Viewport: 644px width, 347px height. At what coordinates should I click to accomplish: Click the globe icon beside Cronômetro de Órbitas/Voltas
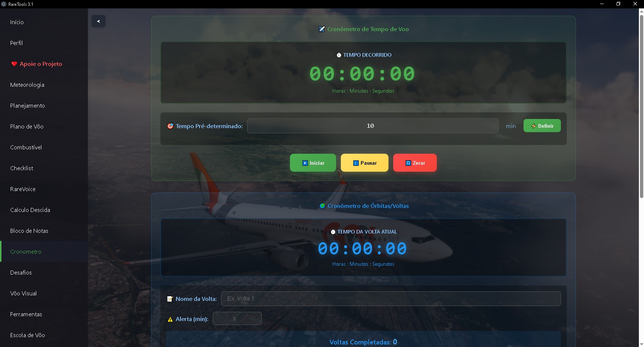322,206
